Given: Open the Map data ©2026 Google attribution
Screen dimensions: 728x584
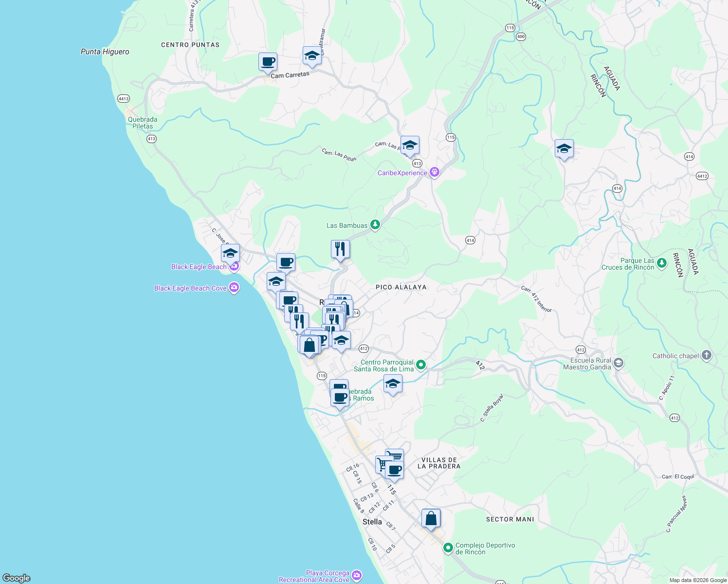Looking at the screenshot, I should [x=698, y=580].
